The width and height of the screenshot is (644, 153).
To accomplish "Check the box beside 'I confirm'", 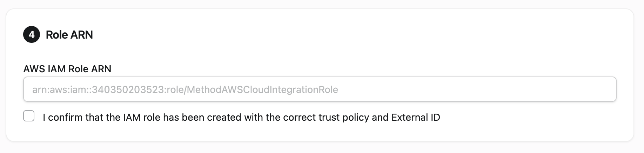I will click(29, 116).
